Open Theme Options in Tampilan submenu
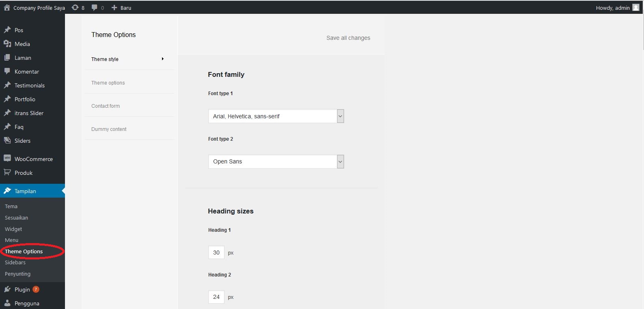The width and height of the screenshot is (644, 309). (24, 252)
